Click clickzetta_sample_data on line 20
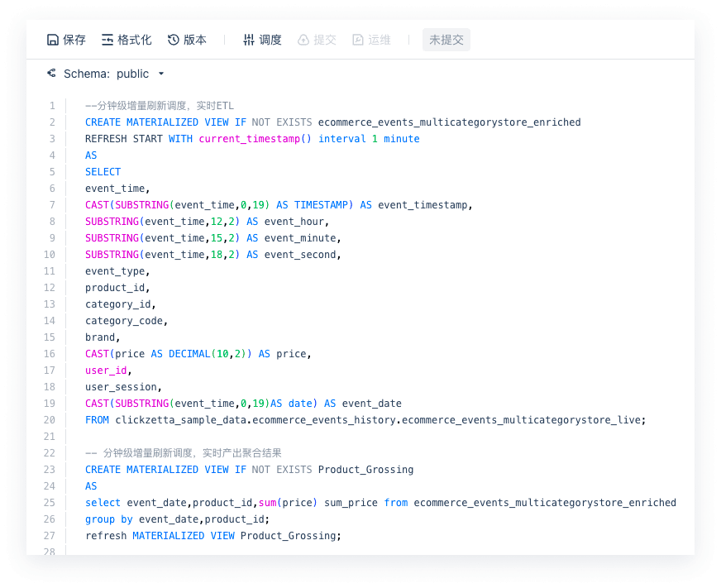This screenshot has height=588, width=721. pyautogui.click(x=180, y=420)
